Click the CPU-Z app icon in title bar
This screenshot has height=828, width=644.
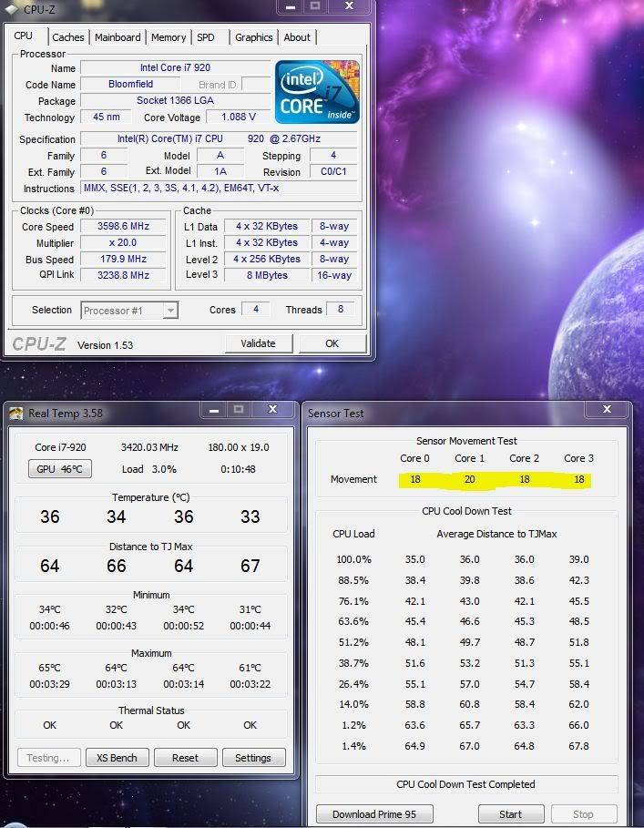12,9
